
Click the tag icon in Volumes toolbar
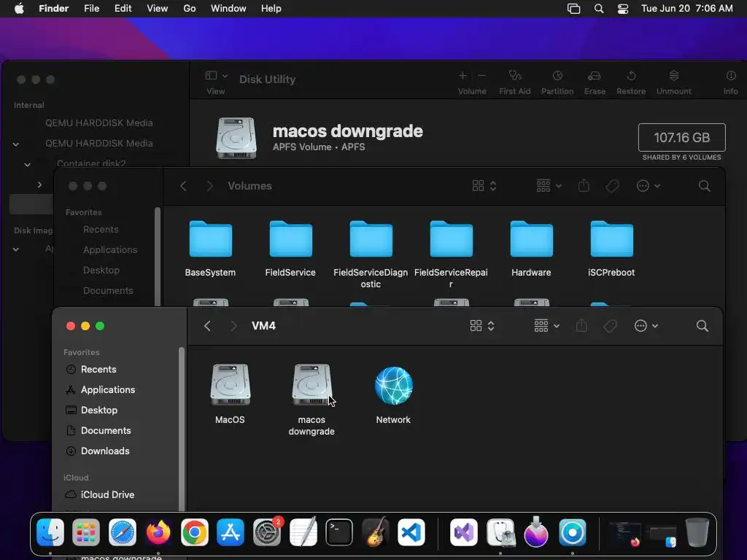tap(613, 186)
